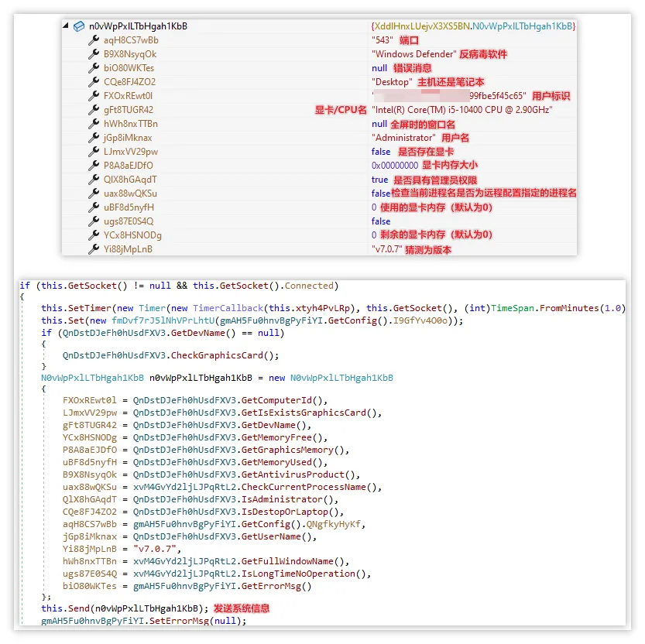Select the CQe8FJ4ZO2 property name
645x644 pixels.
[129, 82]
